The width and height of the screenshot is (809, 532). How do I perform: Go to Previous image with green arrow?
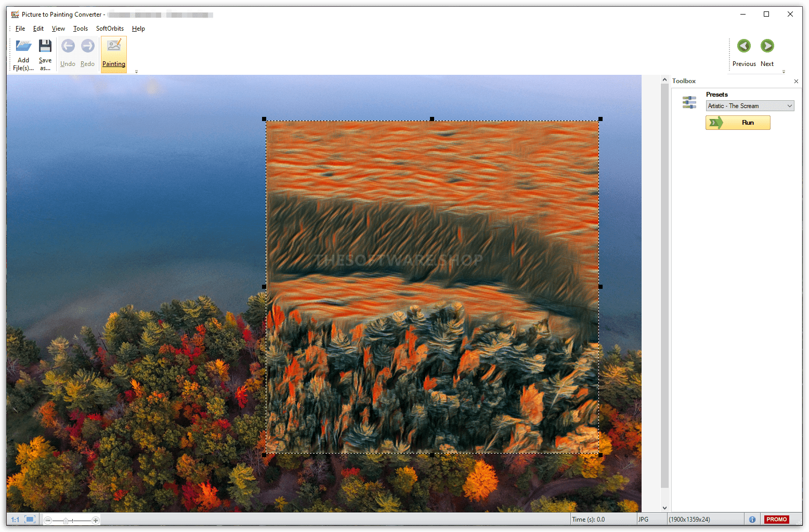pyautogui.click(x=744, y=46)
